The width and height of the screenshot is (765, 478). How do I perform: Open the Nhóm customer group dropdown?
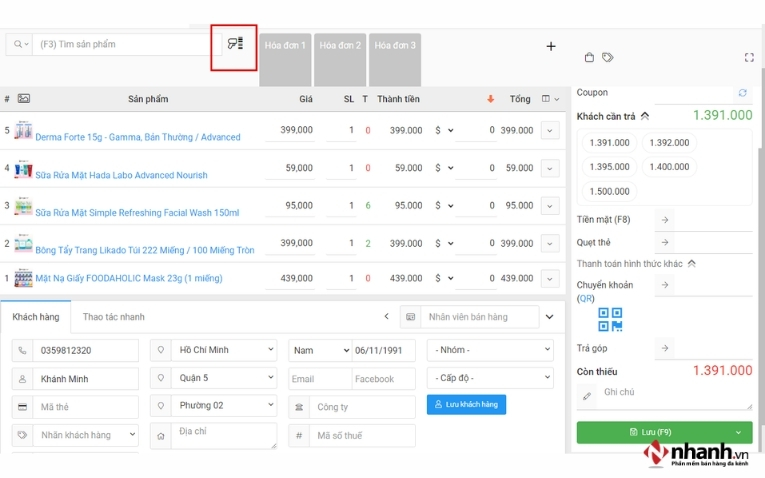coord(489,350)
